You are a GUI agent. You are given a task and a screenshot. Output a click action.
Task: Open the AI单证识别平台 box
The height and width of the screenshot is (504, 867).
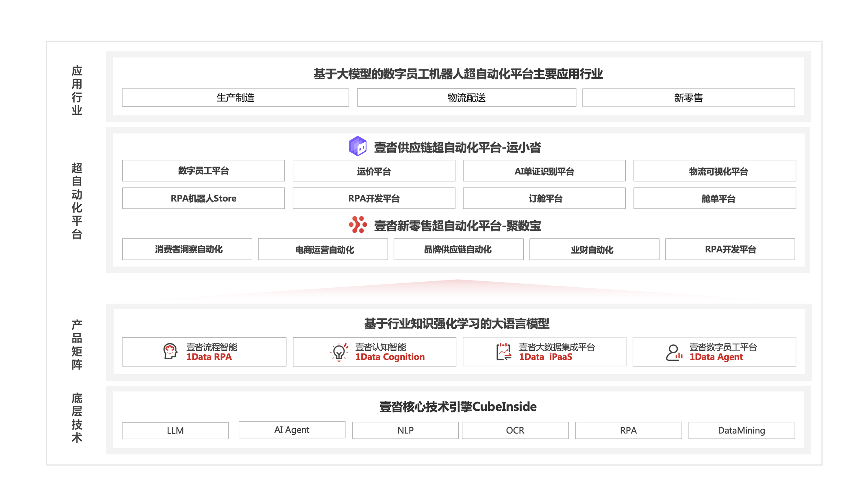pos(544,170)
